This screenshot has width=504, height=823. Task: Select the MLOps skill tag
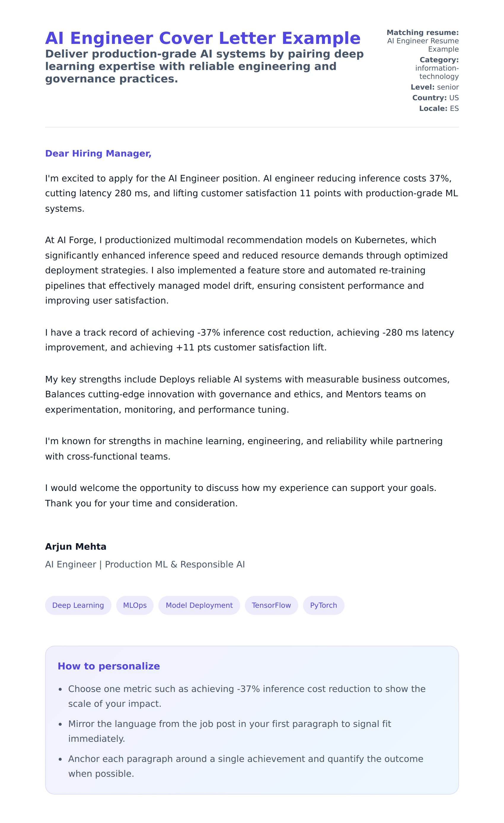pyautogui.click(x=135, y=605)
